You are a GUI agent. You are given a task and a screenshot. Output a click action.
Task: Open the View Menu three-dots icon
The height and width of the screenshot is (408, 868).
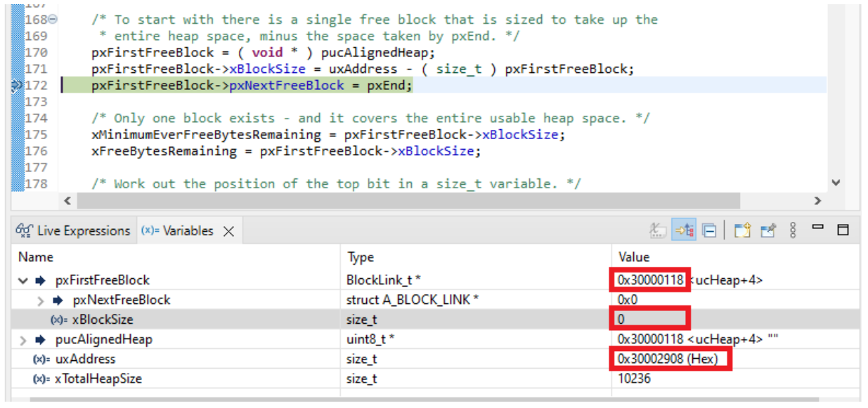pos(793,230)
